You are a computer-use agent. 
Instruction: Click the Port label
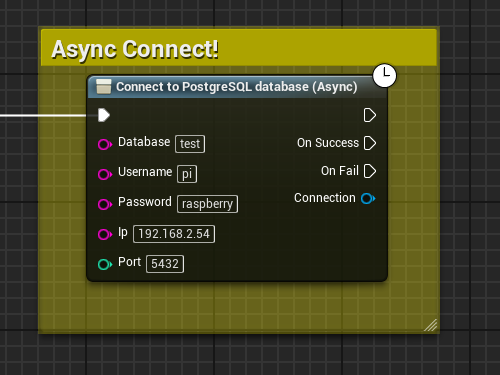[x=129, y=262]
